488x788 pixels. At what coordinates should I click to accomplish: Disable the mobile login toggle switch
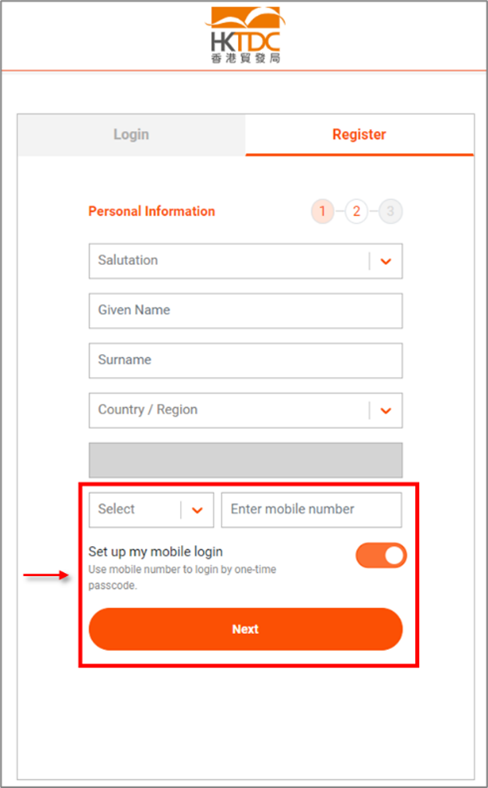click(x=381, y=555)
